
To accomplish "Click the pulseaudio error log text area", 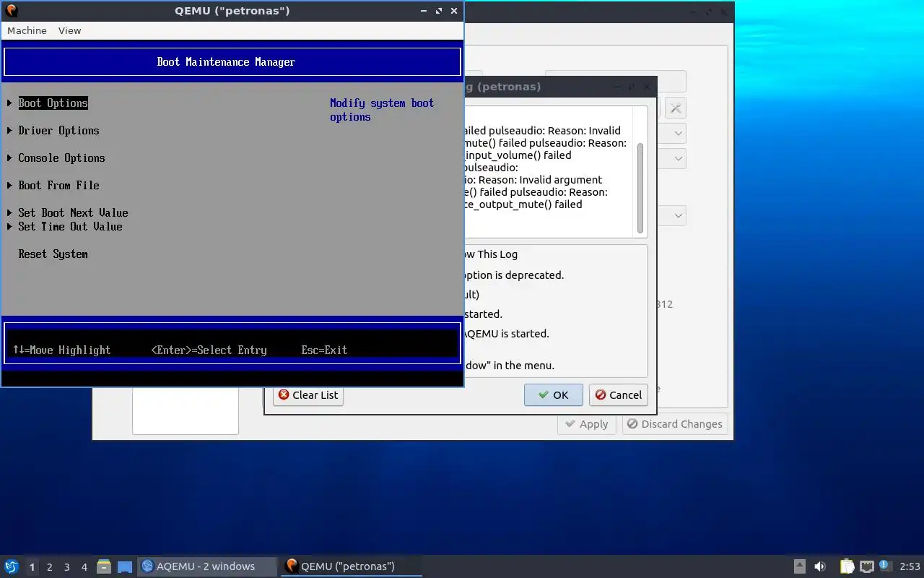I will (549, 172).
